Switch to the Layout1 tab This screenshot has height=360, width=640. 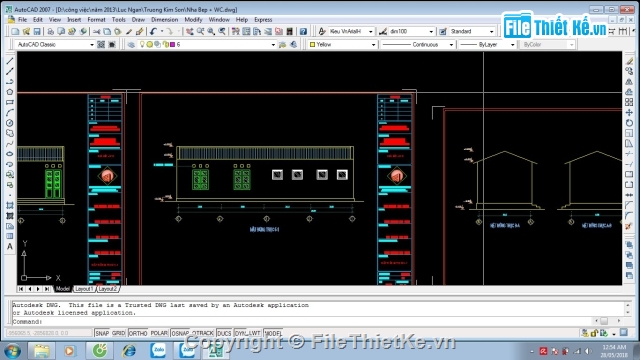click(84, 289)
